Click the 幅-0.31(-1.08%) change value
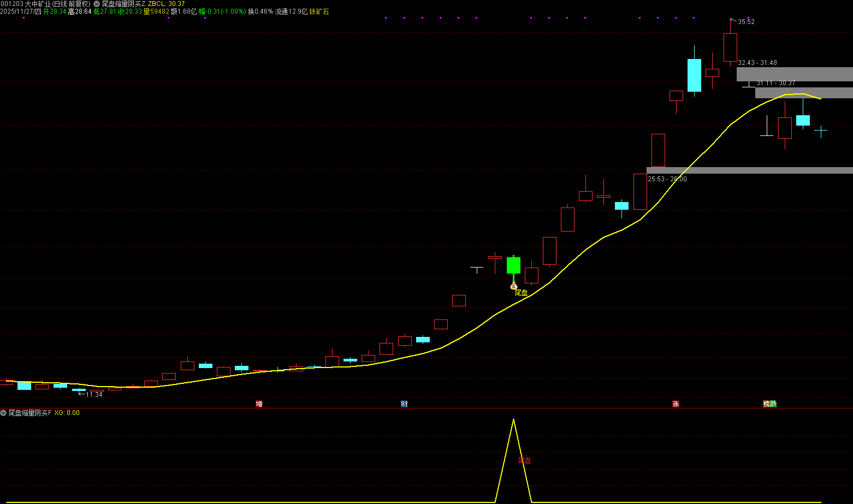 click(222, 11)
